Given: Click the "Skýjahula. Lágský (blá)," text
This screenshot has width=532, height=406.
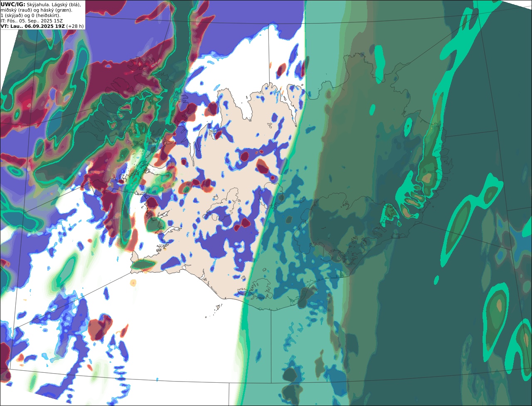Looking at the screenshot, I should [x=54, y=5].
